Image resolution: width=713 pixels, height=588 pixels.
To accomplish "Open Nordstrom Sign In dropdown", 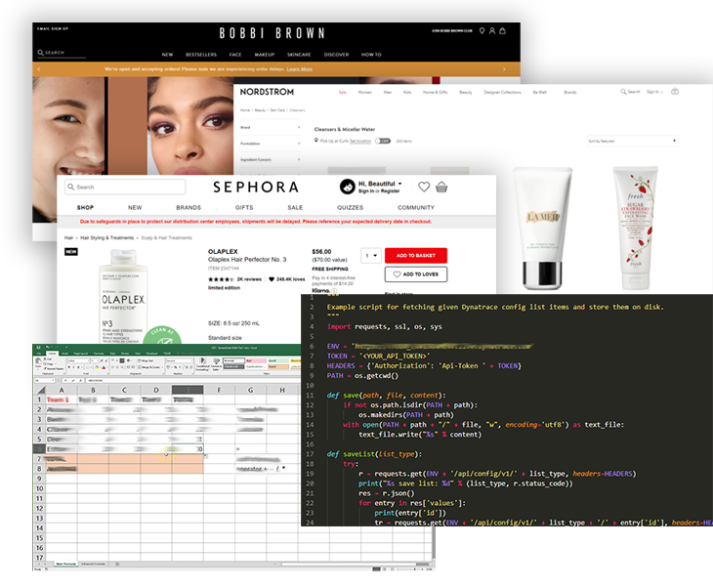I will click(654, 92).
